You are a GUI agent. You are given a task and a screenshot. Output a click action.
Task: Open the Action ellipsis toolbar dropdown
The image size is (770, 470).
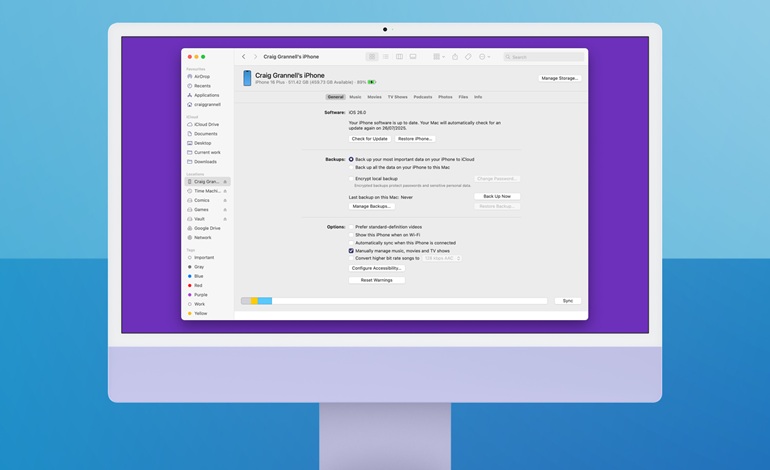pos(484,57)
